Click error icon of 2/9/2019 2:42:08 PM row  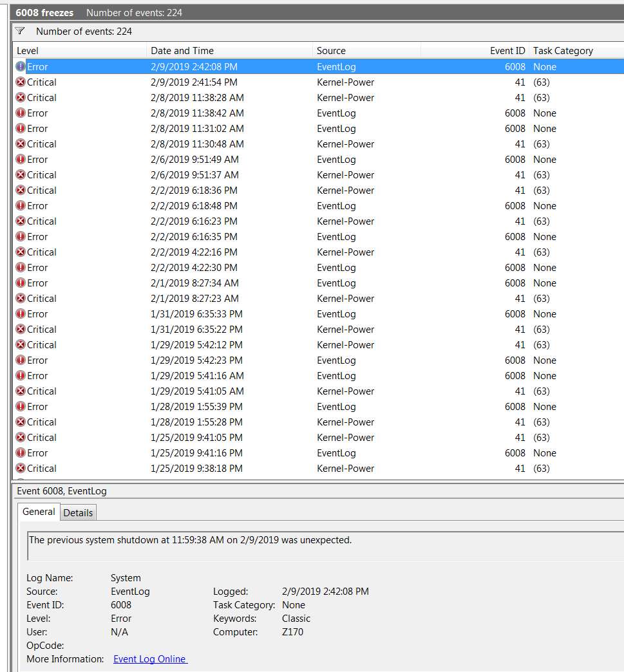(x=21, y=66)
